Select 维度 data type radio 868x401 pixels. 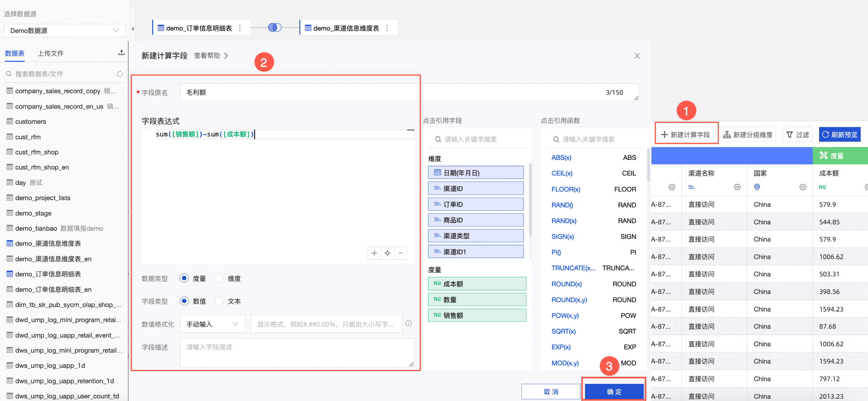click(219, 278)
